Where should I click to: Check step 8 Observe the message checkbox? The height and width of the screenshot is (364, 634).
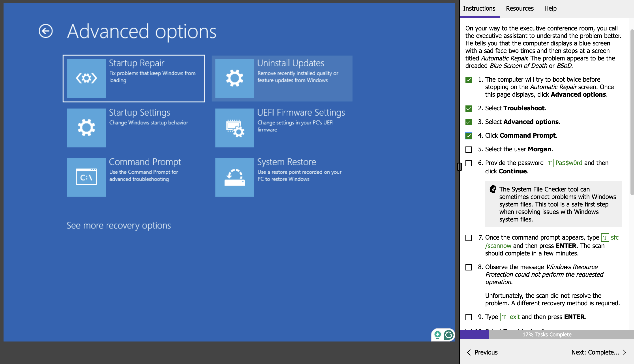(x=469, y=267)
